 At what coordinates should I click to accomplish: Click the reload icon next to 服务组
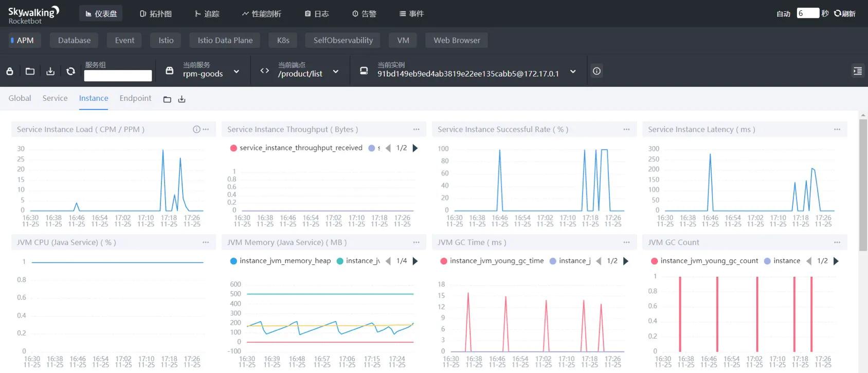coord(71,71)
